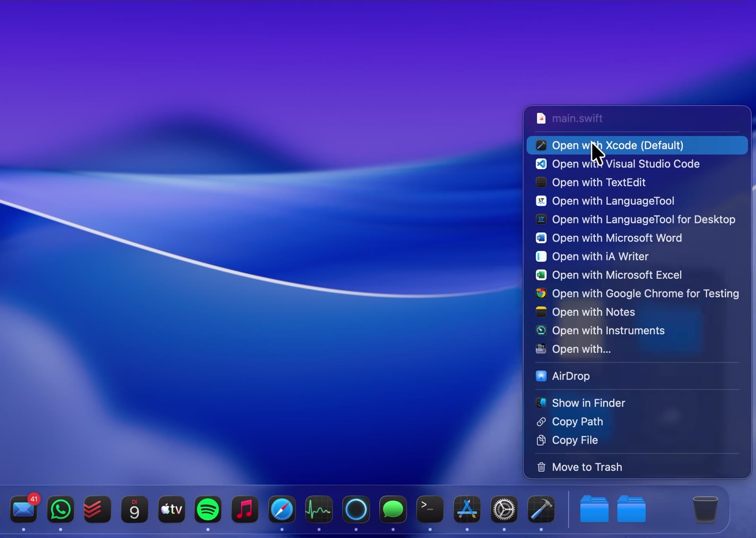756x538 pixels.
Task: Select Move to Trash
Action: point(637,467)
